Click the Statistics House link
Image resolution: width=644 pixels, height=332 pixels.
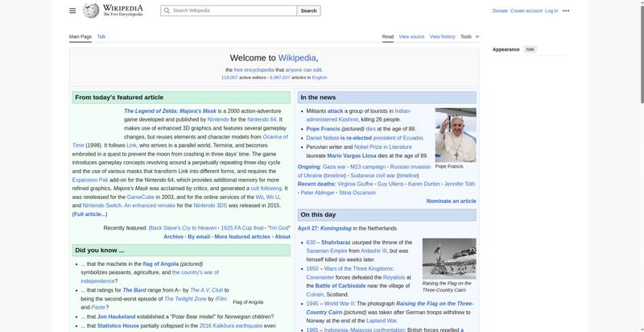click(118, 326)
